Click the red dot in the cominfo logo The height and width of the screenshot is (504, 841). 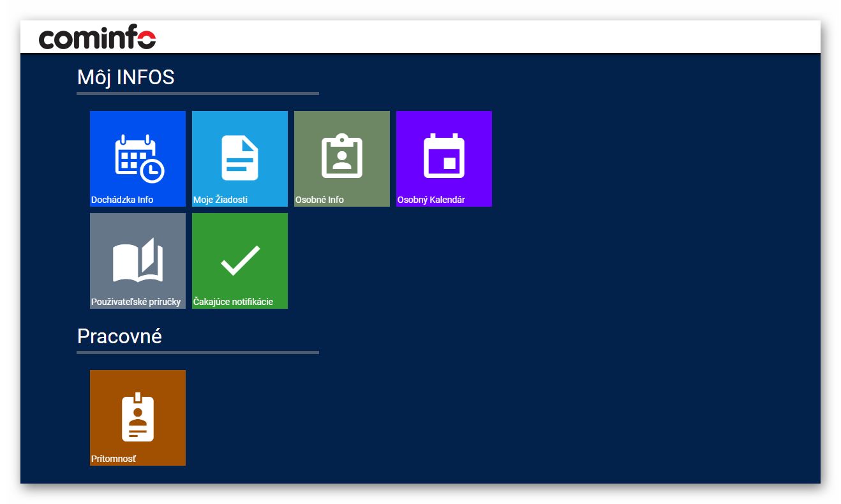[x=147, y=40]
